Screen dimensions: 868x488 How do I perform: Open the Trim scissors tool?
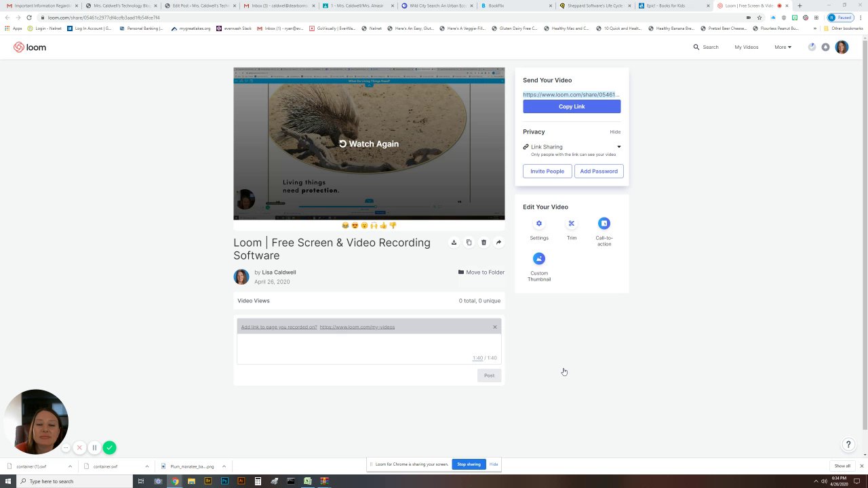[572, 223]
